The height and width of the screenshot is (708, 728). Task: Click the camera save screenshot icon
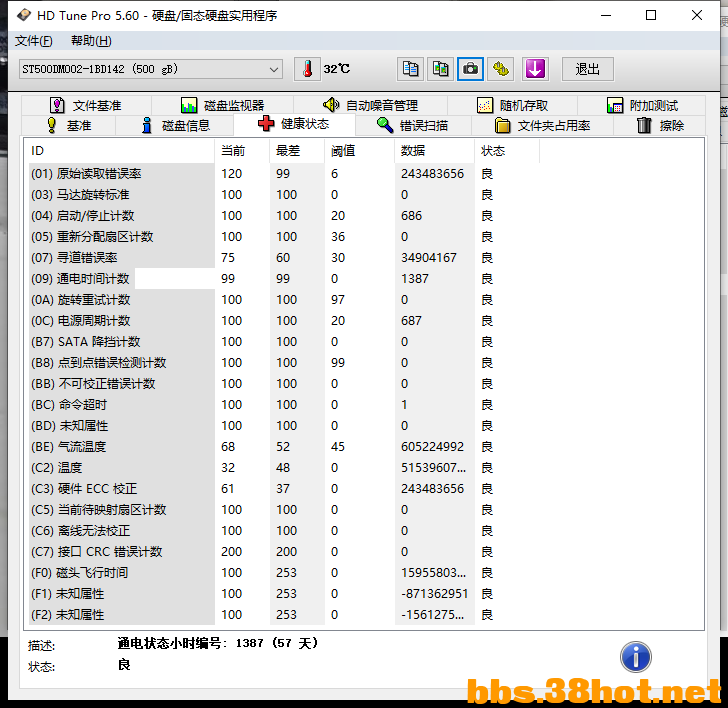point(470,69)
